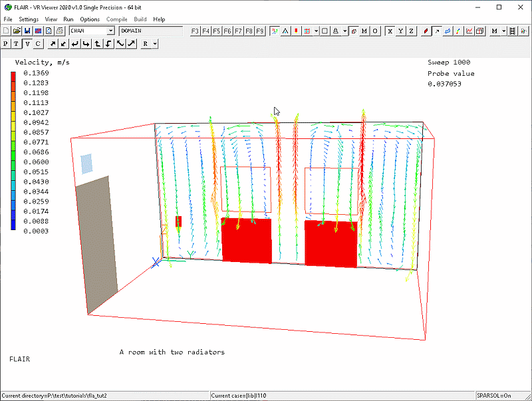Click the line graph plot icon

click(x=469, y=31)
